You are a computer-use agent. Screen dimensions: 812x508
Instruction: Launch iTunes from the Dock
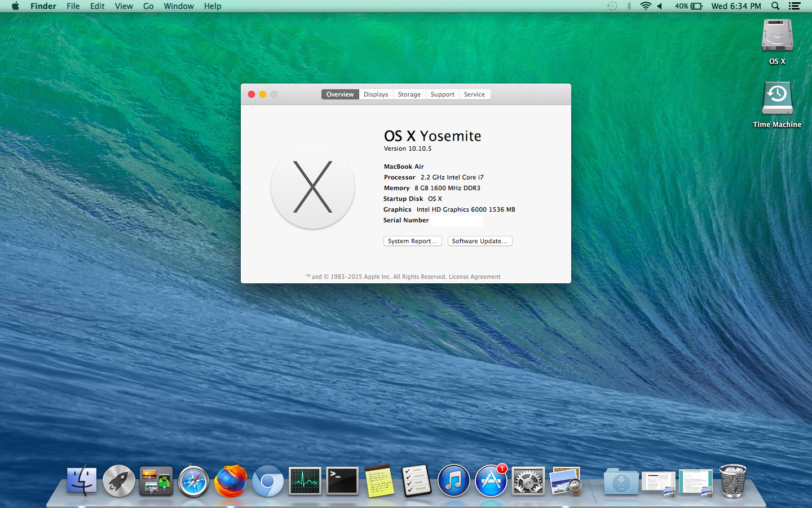coord(454,481)
